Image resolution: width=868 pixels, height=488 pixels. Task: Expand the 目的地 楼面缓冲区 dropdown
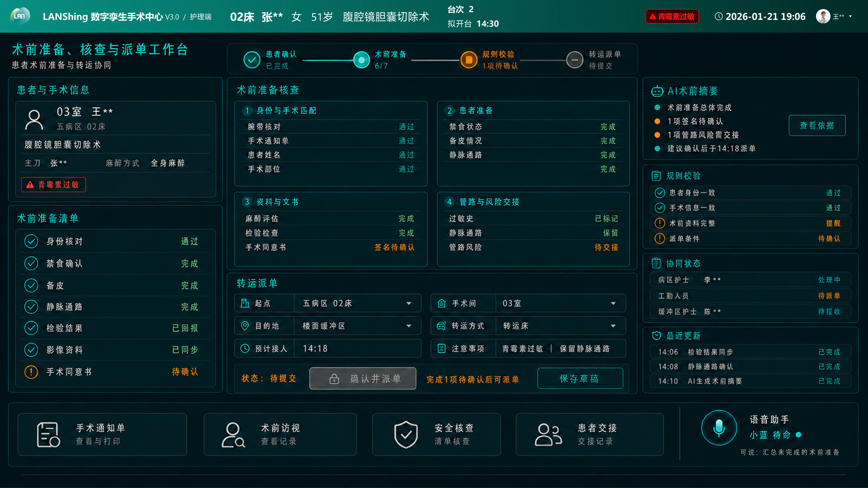pyautogui.click(x=409, y=326)
